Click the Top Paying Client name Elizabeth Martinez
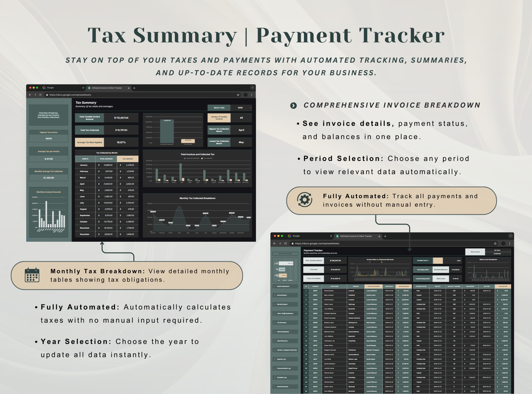The width and height of the screenshot is (532, 394). point(441,270)
